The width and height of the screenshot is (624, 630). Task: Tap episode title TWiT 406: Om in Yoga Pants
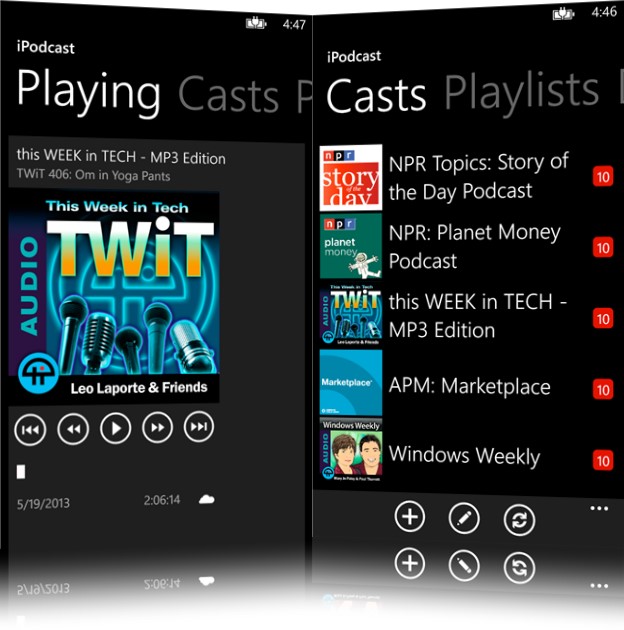(x=93, y=175)
